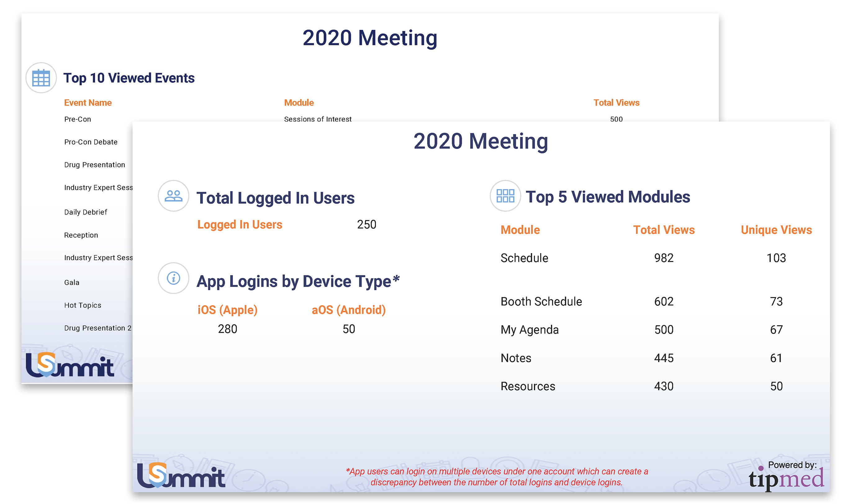Select the 280 iOS logins value

coord(228,329)
